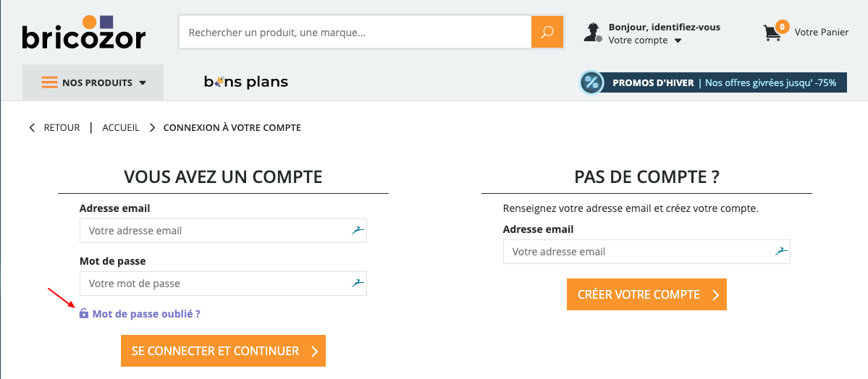The image size is (868, 379).
Task: Click autofill icon in password field
Action: 358,284
